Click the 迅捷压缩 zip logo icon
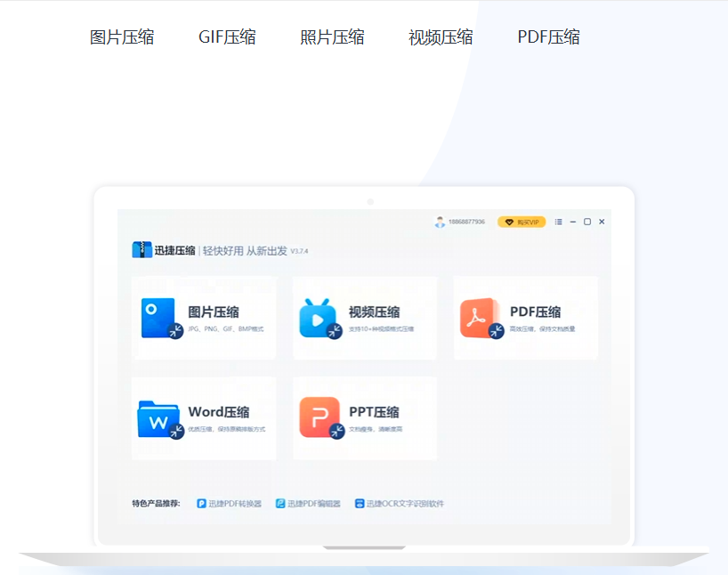The height and width of the screenshot is (575, 728). coord(142,250)
